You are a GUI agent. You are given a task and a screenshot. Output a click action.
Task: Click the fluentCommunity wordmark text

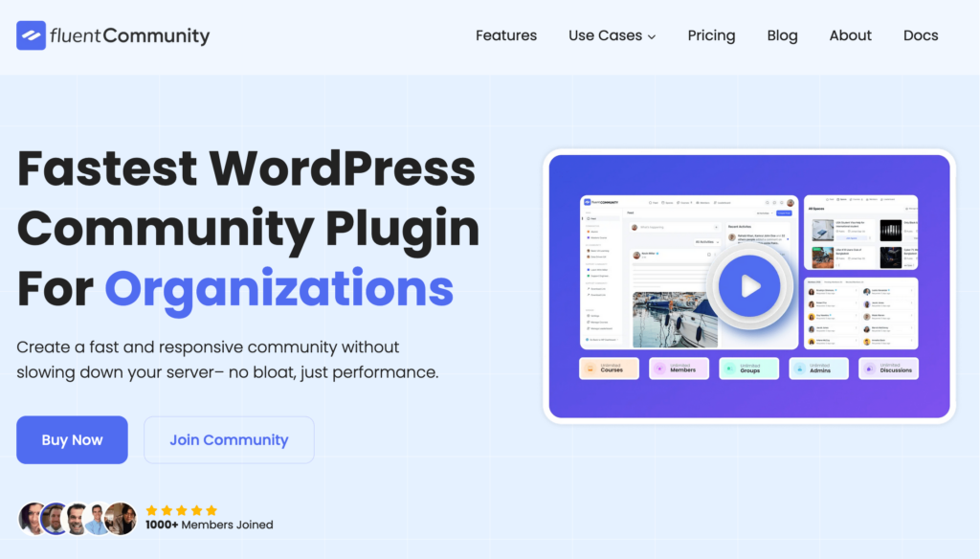tap(130, 35)
